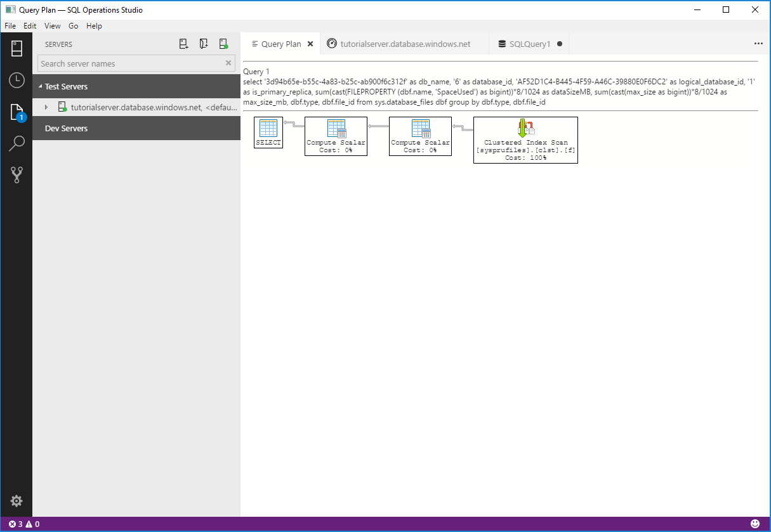Open the Explorer files icon with badge

click(16, 112)
